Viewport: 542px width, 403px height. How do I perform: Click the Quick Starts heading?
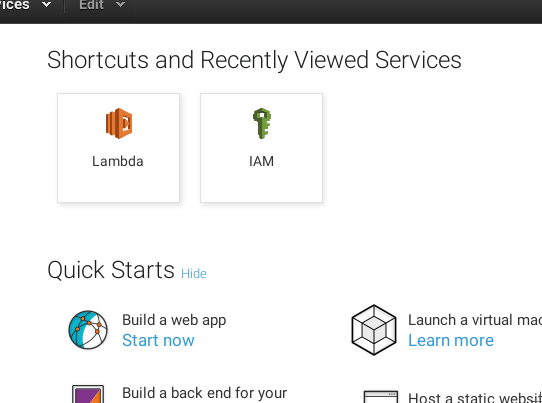coord(111,270)
